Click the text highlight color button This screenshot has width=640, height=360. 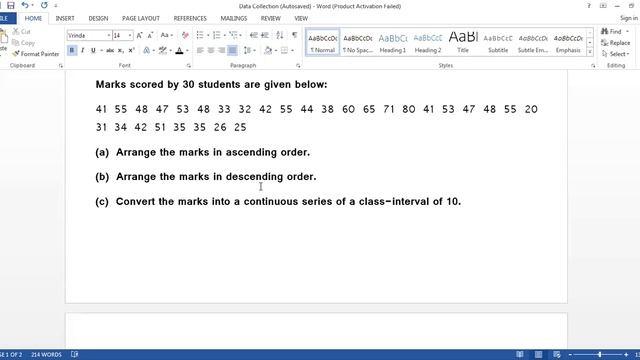[163, 50]
